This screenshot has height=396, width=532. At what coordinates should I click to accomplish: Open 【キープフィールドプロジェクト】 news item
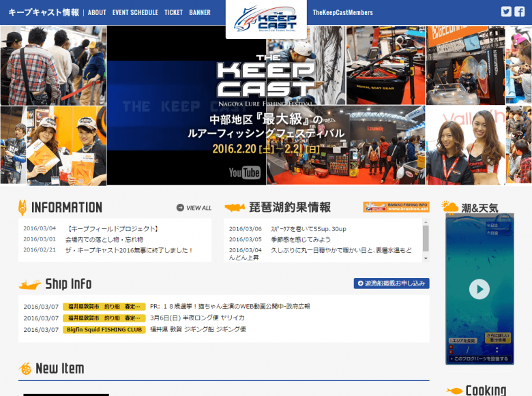pyautogui.click(x=113, y=229)
